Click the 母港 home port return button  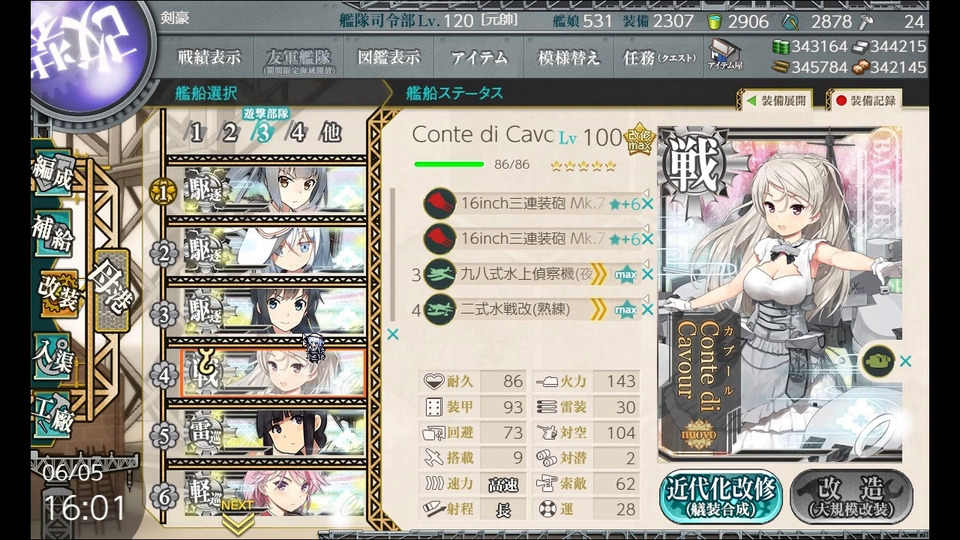(111, 291)
